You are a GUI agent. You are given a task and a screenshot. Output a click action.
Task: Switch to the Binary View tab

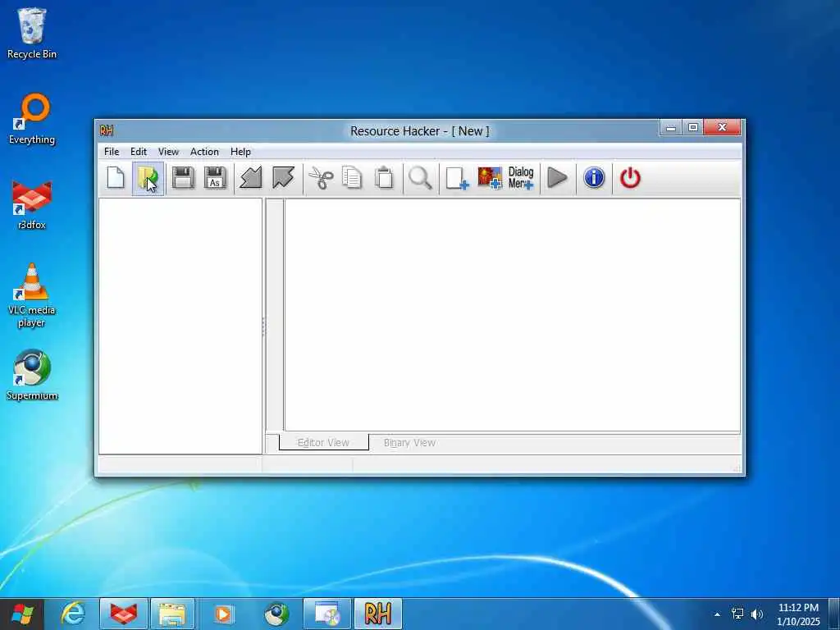click(x=409, y=442)
